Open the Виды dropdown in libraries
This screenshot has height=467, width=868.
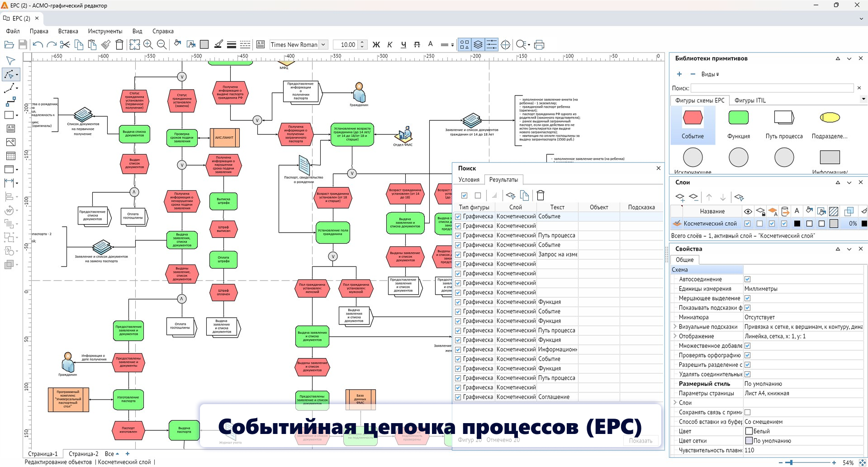click(x=710, y=74)
